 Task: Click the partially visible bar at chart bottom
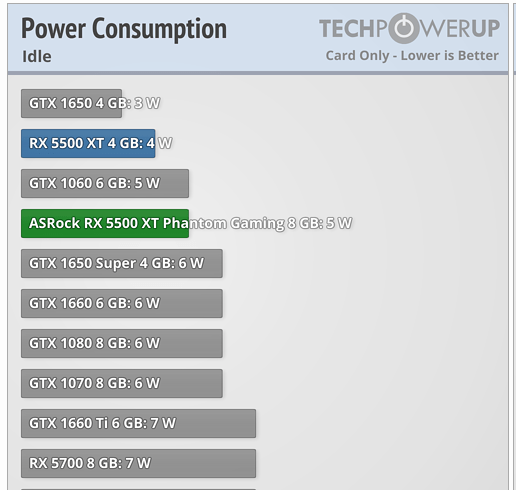pyautogui.click(x=138, y=489)
